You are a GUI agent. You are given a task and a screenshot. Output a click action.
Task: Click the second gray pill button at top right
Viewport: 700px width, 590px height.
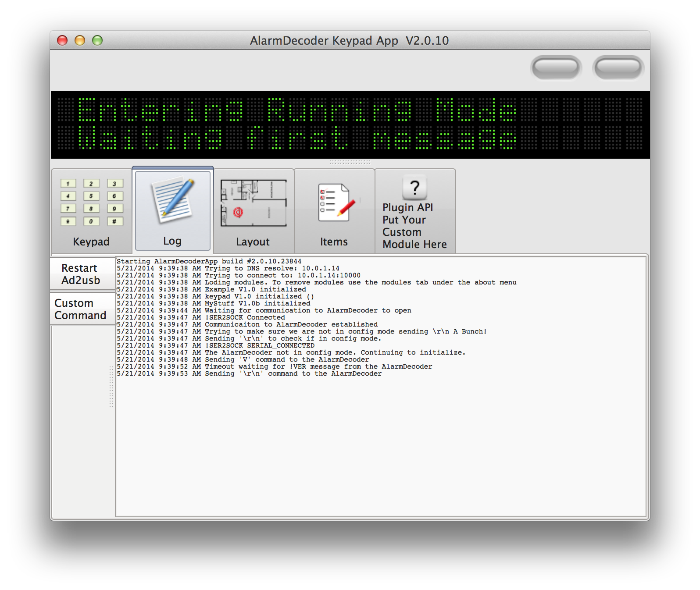[618, 68]
